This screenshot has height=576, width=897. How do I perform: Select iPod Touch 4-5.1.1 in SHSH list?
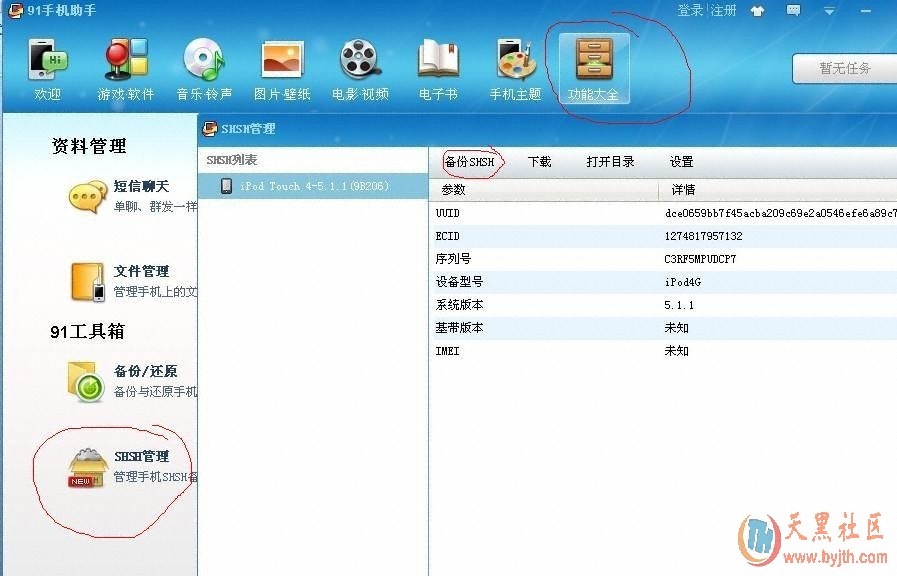tap(313, 186)
